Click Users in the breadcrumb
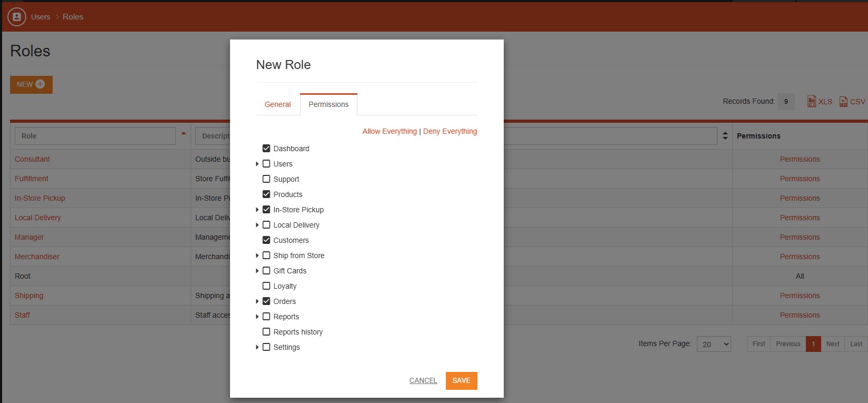868x403 pixels. pyautogui.click(x=41, y=17)
